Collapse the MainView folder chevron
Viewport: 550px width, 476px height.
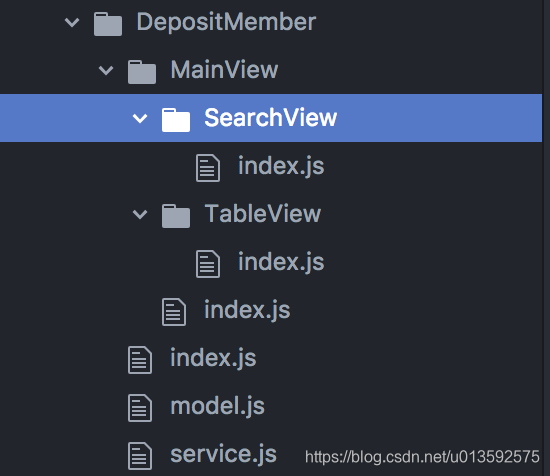[106, 71]
